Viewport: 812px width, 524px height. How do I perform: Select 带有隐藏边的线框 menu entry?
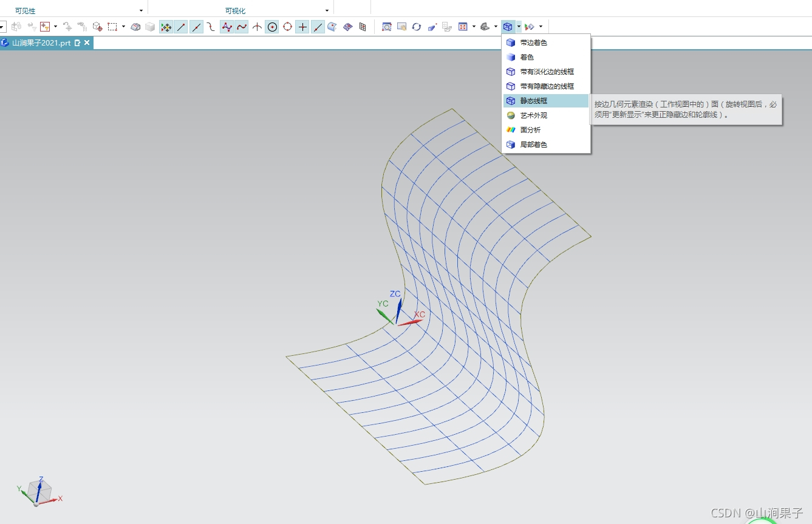coord(546,86)
